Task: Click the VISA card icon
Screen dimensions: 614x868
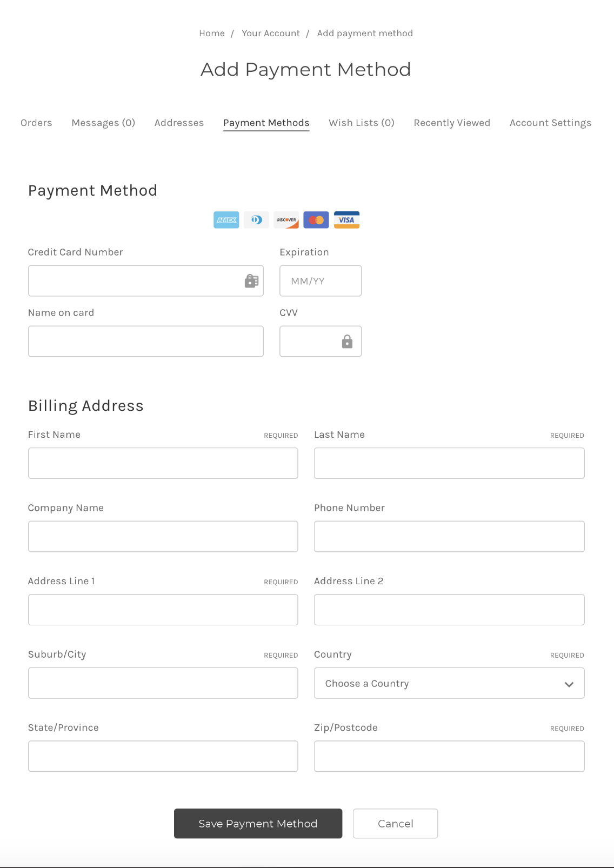Action: [x=346, y=219]
